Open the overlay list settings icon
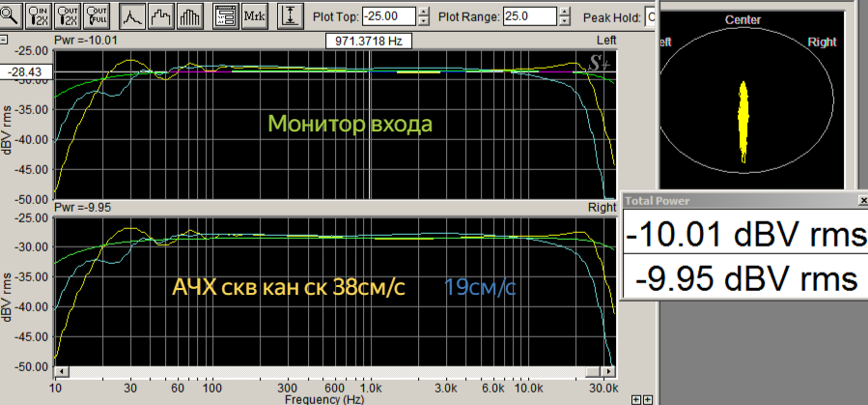868x405 pixels. pyautogui.click(x=225, y=15)
